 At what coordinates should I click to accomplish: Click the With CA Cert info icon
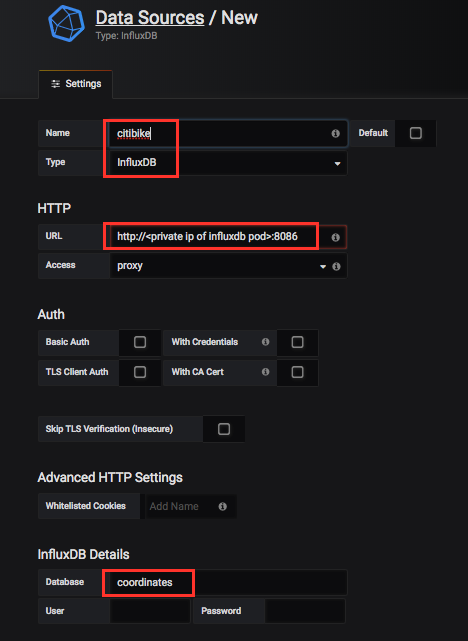265,372
